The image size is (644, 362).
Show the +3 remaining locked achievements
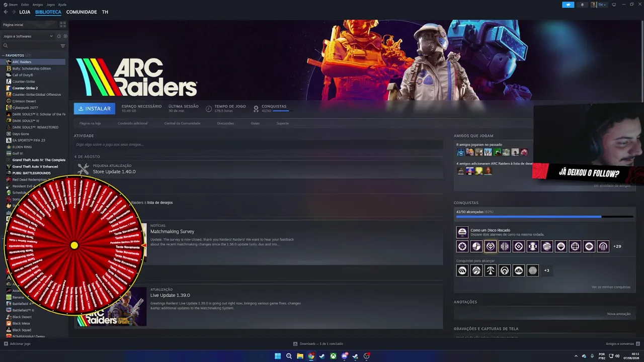click(547, 270)
